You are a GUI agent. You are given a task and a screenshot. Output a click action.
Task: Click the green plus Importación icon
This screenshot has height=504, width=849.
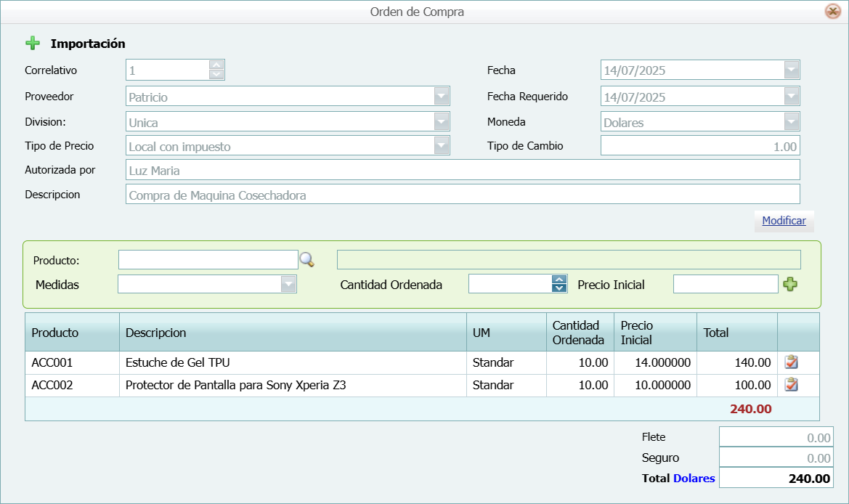33,44
